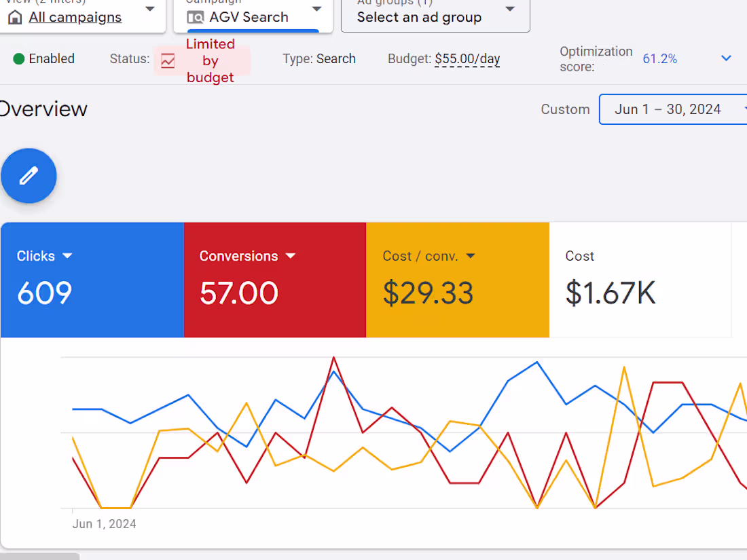This screenshot has height=560, width=747.
Task: Click the All campaigns link text
Action: (75, 17)
